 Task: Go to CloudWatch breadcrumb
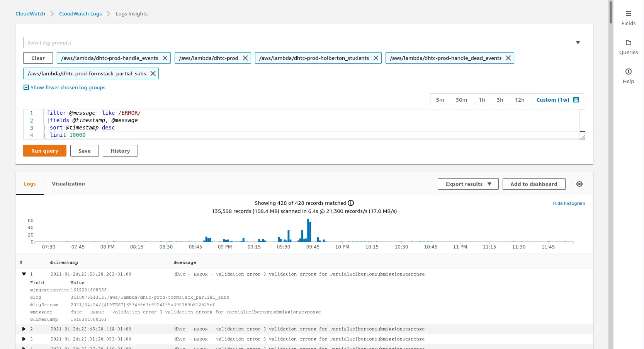(x=30, y=14)
